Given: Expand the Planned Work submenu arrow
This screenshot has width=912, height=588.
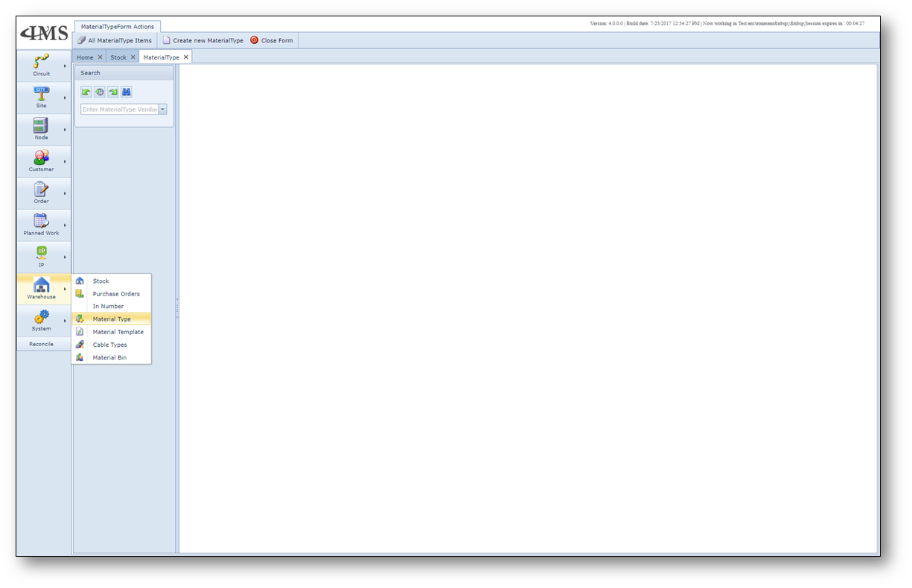Looking at the screenshot, I should pyautogui.click(x=65, y=226).
